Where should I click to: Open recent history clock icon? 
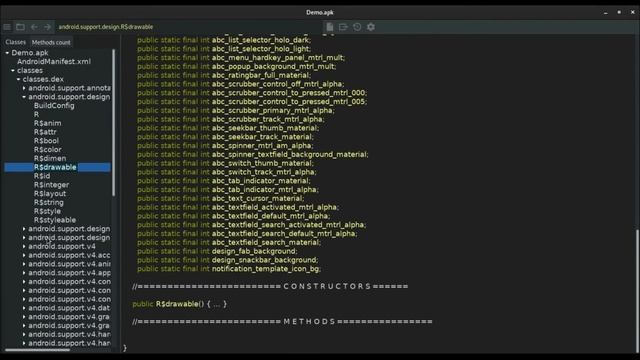point(357,27)
